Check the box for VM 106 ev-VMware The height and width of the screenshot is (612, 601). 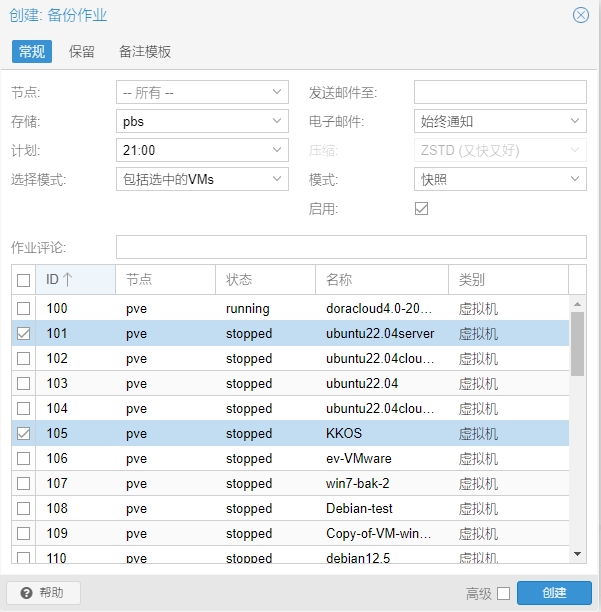click(24, 459)
